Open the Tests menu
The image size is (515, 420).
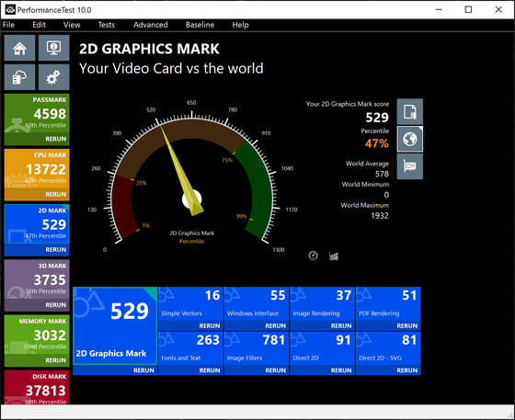(x=107, y=25)
